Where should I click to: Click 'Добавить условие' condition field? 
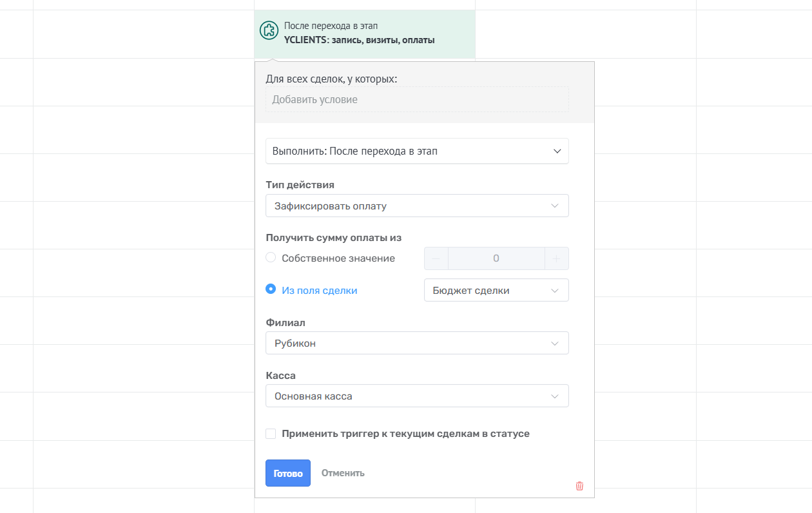pyautogui.click(x=417, y=99)
